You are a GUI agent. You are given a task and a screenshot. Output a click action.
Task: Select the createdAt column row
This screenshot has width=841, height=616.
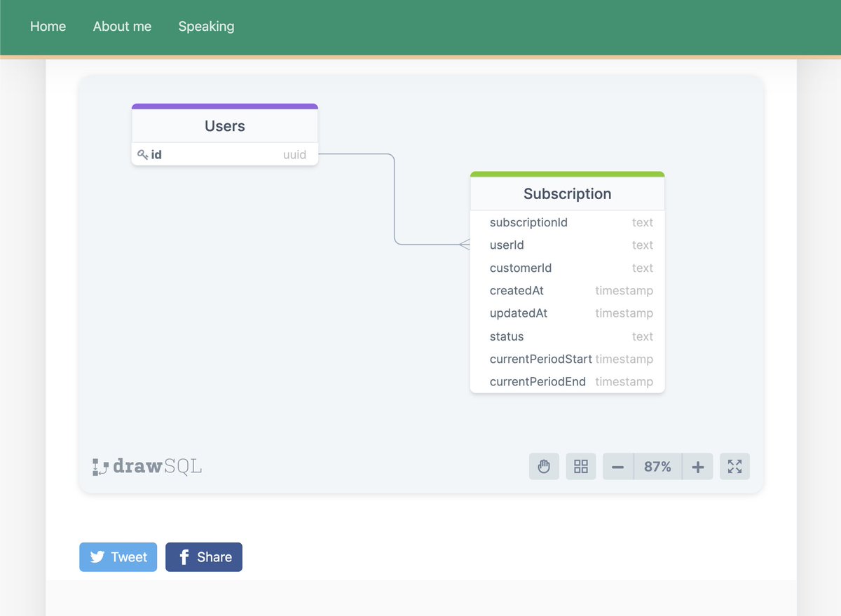(x=568, y=291)
